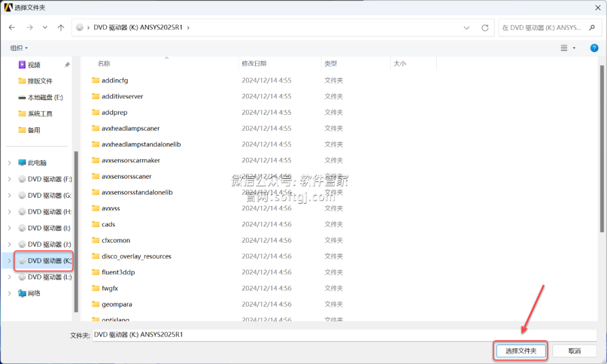Viewport: 607px width, 364px height.
Task: Select the geompara folder
Action: pos(116,304)
